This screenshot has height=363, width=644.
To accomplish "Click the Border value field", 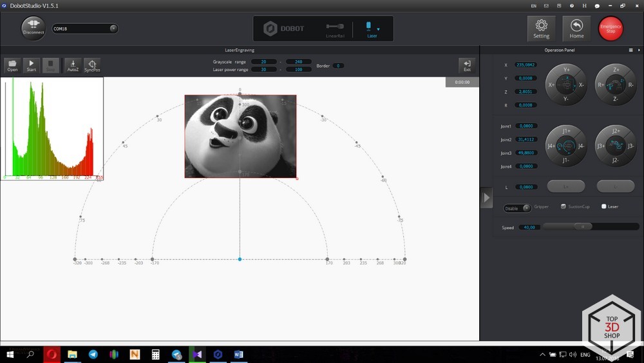I will coord(338,66).
